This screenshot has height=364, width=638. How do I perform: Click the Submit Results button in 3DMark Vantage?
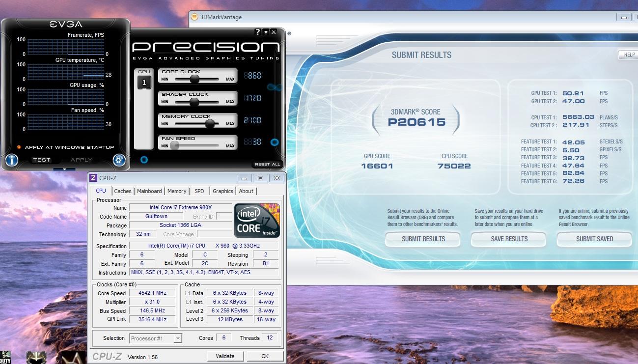coord(423,239)
